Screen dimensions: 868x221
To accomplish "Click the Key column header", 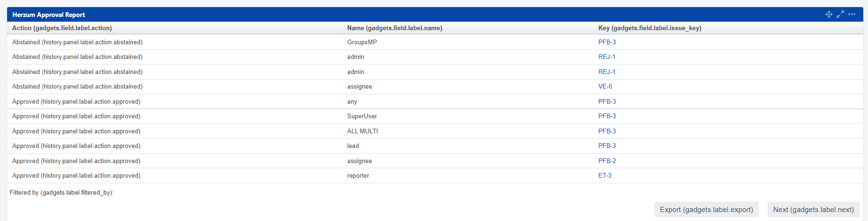I will (x=649, y=28).
